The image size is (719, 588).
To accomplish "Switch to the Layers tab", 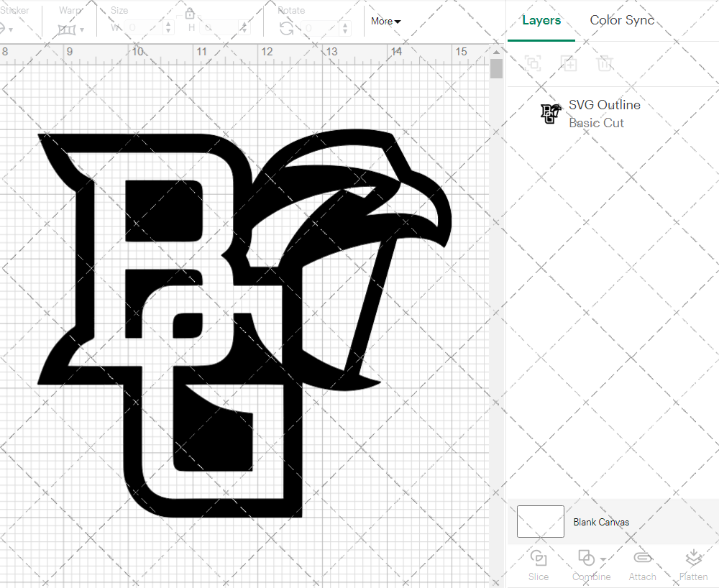I will (541, 20).
